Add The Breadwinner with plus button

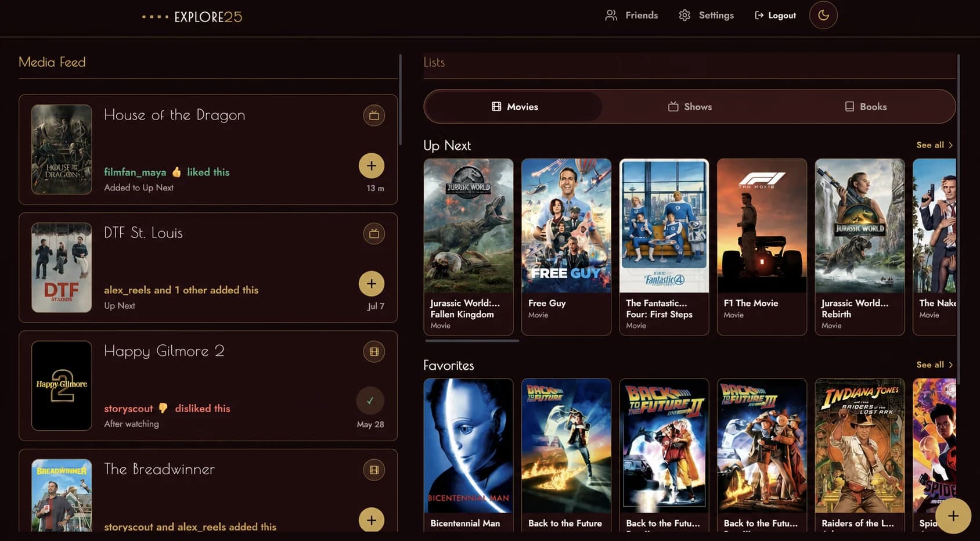point(372,520)
